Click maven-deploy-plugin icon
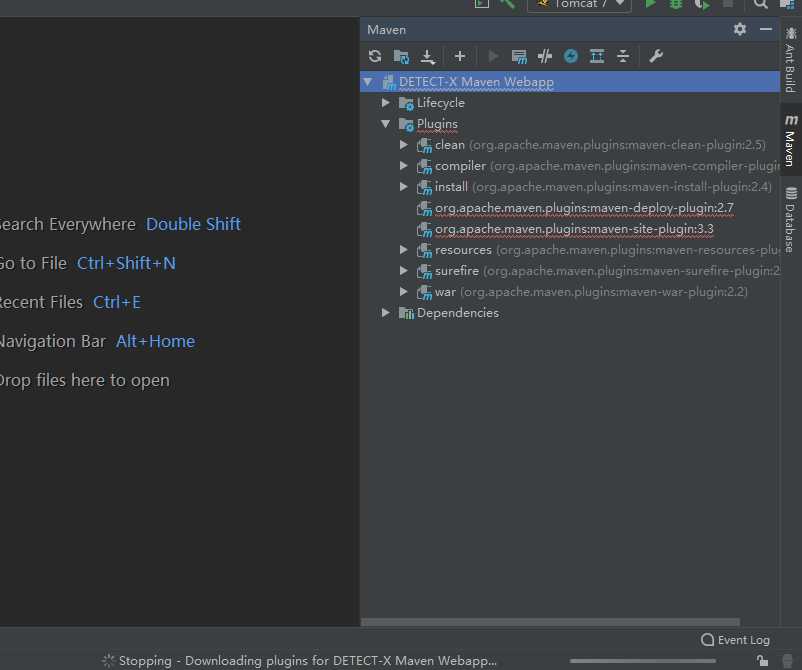The image size is (802, 670). [424, 208]
